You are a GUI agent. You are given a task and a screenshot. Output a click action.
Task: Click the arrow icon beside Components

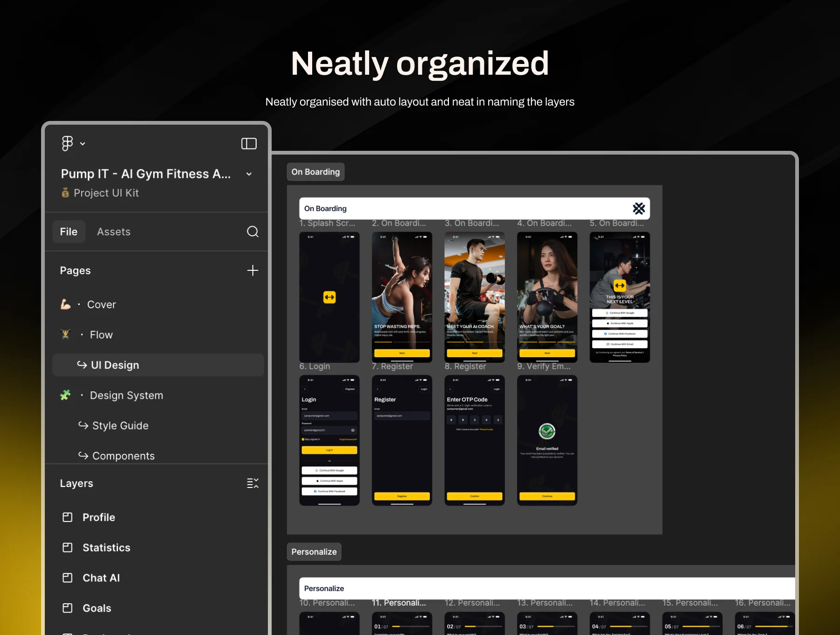click(84, 455)
